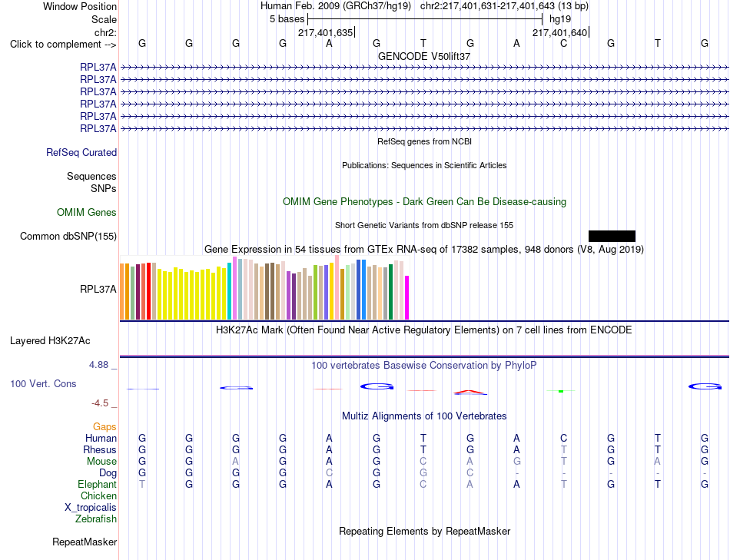Viewport: 730px width, 560px height.
Task: Click the OMIM Genes track label
Action: [87, 213]
